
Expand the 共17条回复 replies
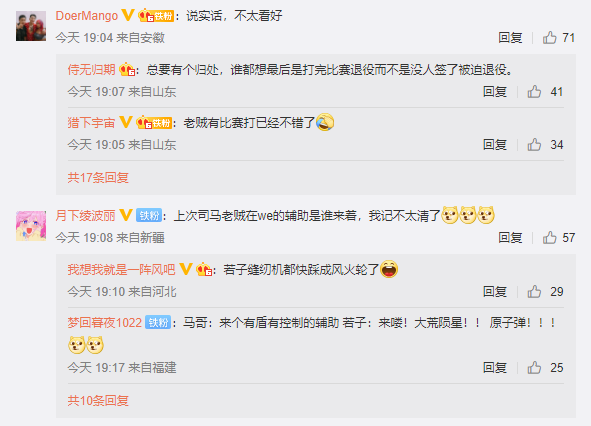click(98, 178)
